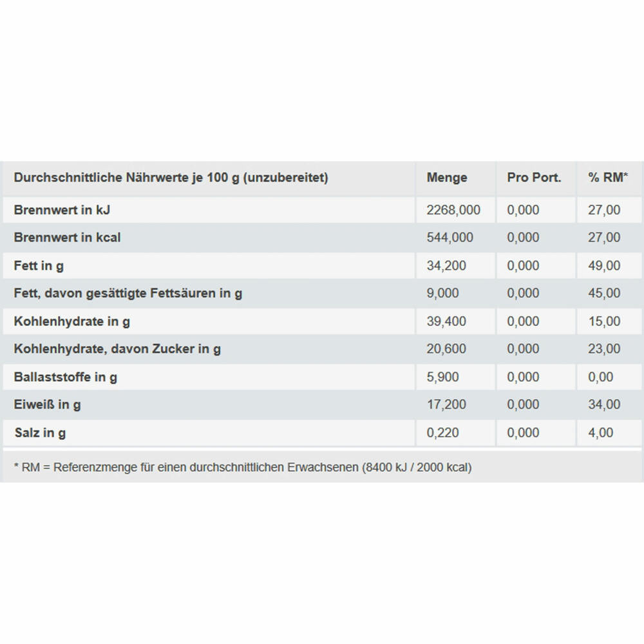Click the Fett in g row label

39,266
